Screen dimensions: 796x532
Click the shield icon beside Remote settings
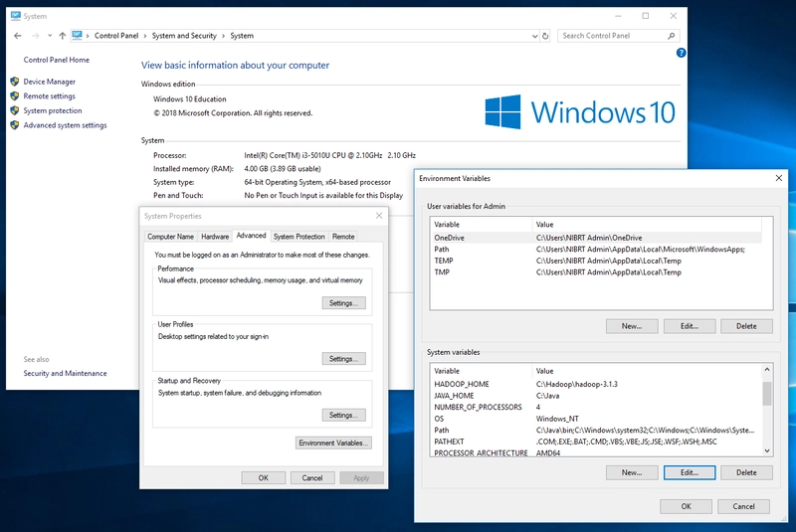pyautogui.click(x=15, y=96)
